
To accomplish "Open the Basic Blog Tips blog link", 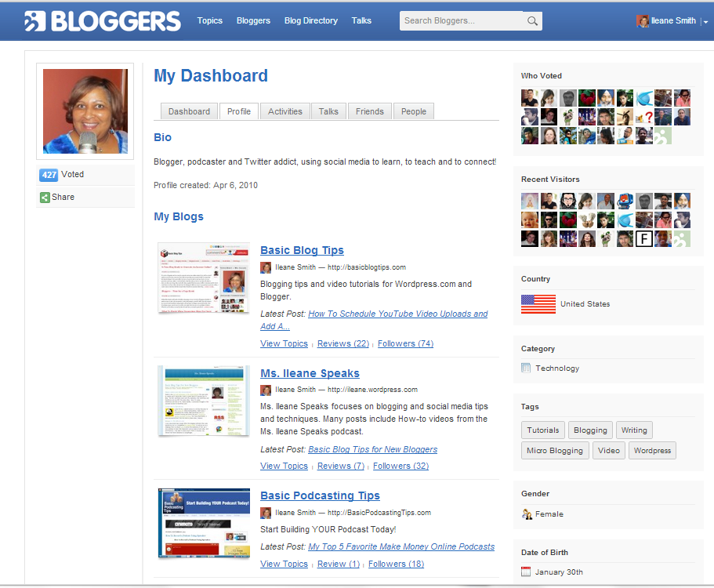I will click(x=302, y=250).
